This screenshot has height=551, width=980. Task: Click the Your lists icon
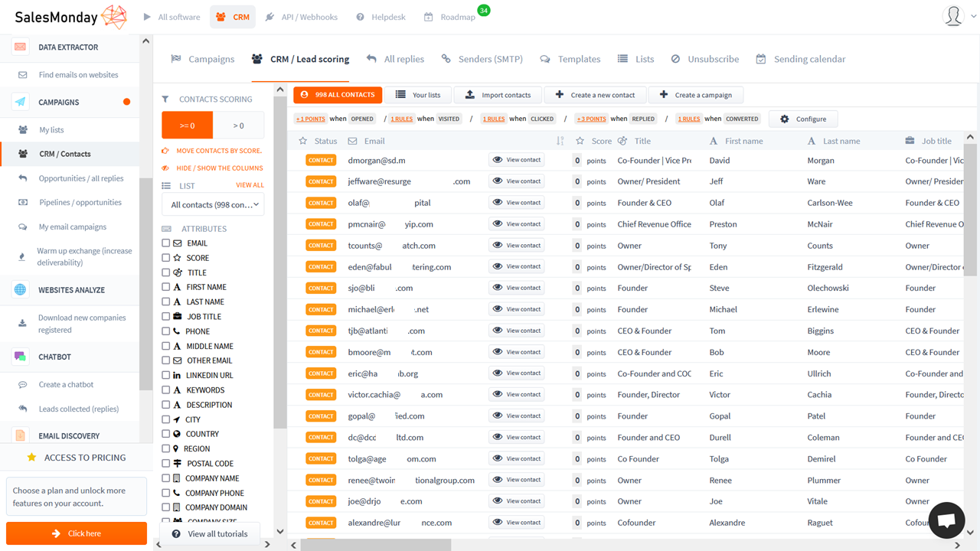[x=400, y=95]
